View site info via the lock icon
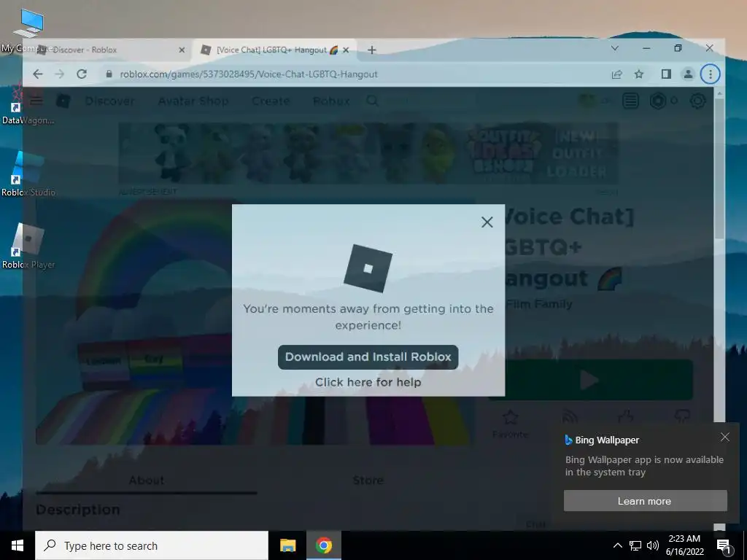This screenshot has height=560, width=747. (109, 74)
